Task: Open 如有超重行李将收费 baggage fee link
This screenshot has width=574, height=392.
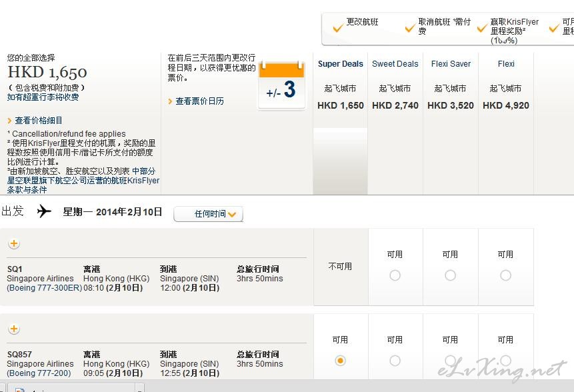Action: coord(43,97)
